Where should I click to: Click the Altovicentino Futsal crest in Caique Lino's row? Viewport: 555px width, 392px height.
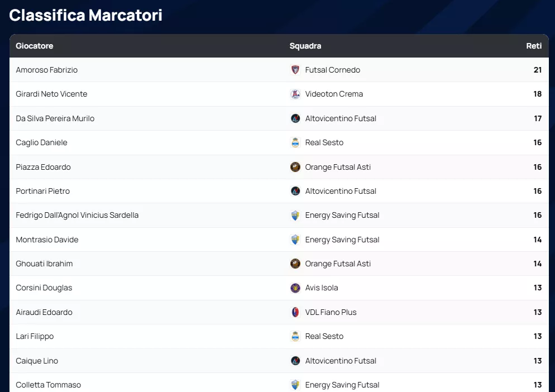pyautogui.click(x=295, y=361)
